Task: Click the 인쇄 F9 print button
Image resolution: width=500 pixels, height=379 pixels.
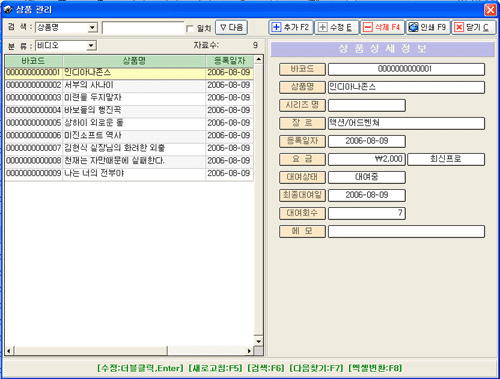Action: [428, 27]
